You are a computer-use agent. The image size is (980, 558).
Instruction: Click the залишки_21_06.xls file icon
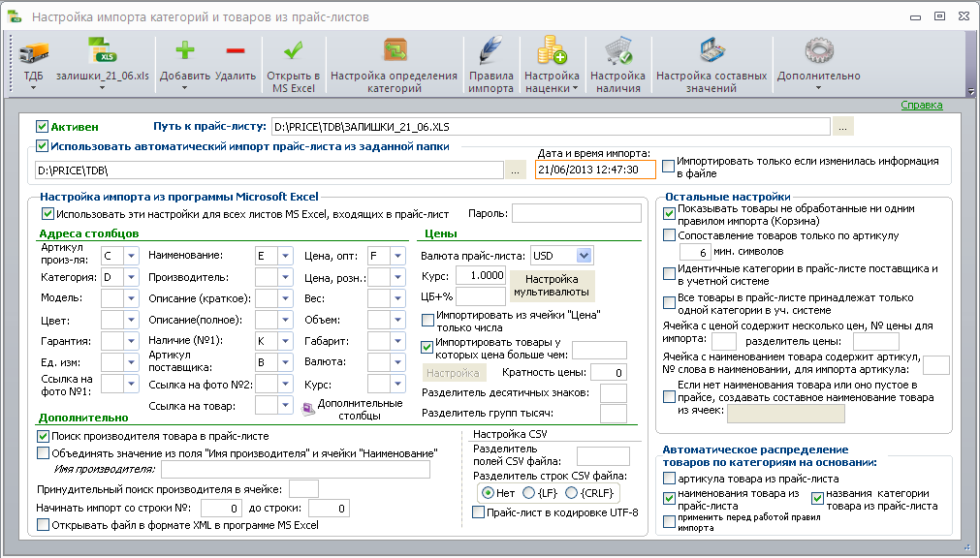[x=103, y=51]
